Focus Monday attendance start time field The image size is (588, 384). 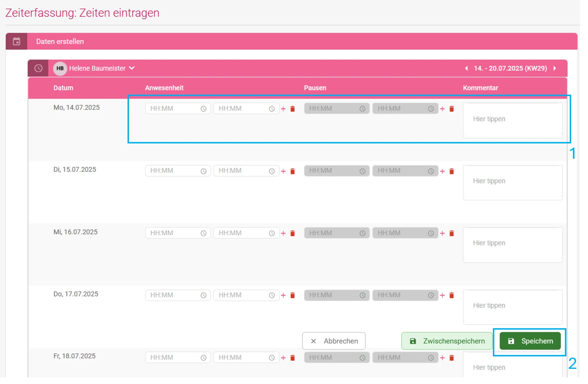(178, 109)
